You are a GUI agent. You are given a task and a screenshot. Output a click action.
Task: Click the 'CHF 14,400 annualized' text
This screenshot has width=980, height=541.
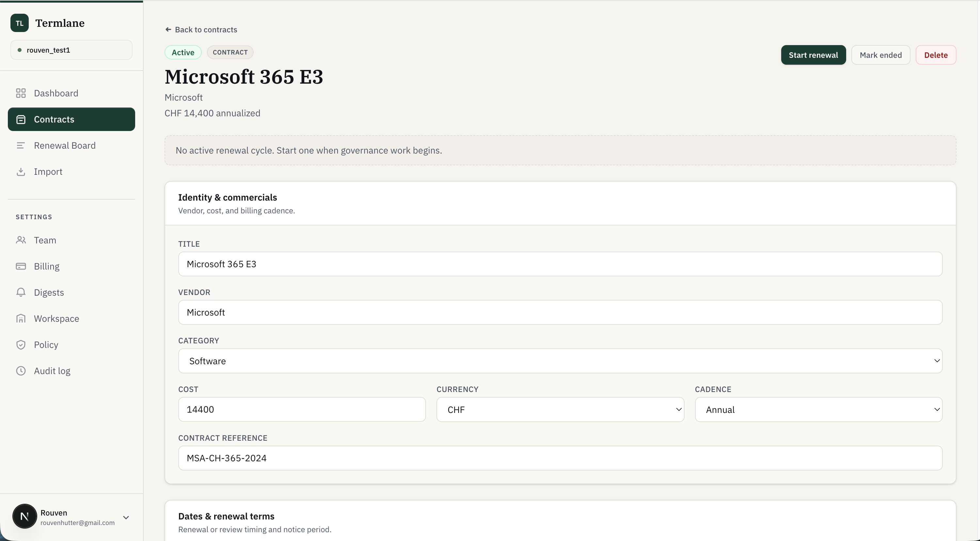point(212,113)
